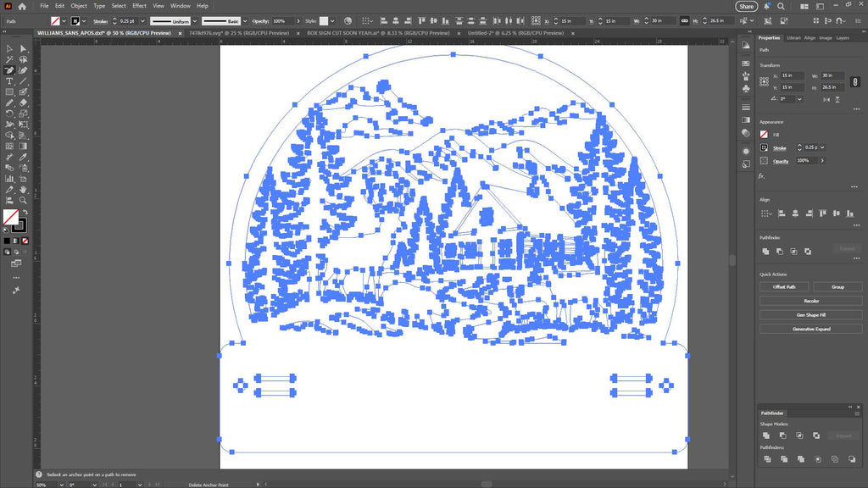This screenshot has width=868, height=488.
Task: Click the Home icon
Action: coord(21,6)
